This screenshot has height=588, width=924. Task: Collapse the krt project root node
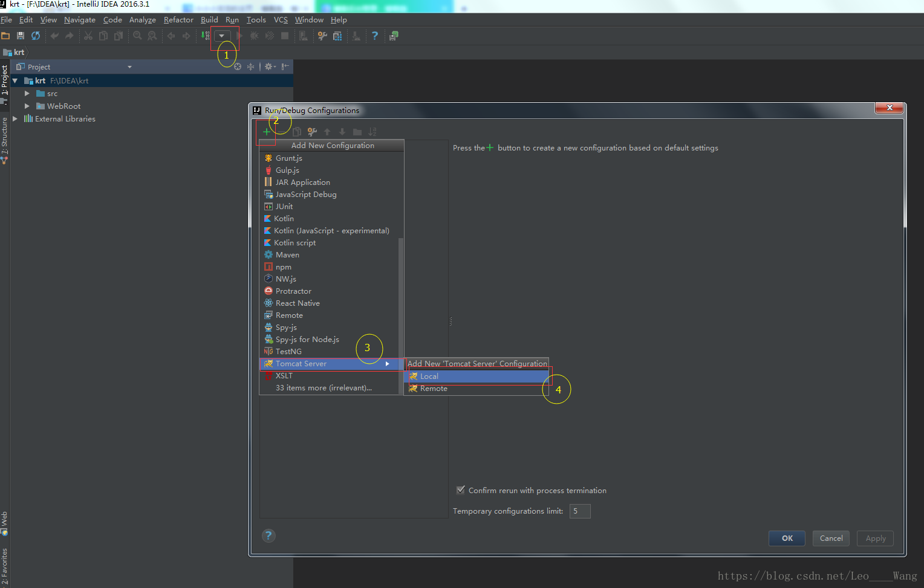pos(15,80)
